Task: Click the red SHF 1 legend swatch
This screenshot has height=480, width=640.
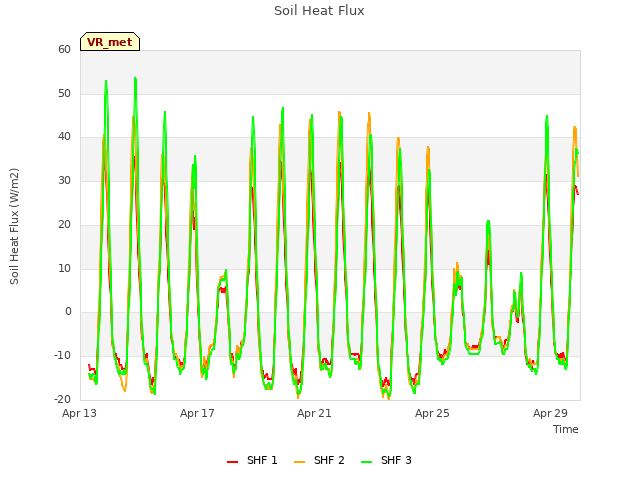Action: pos(232,462)
